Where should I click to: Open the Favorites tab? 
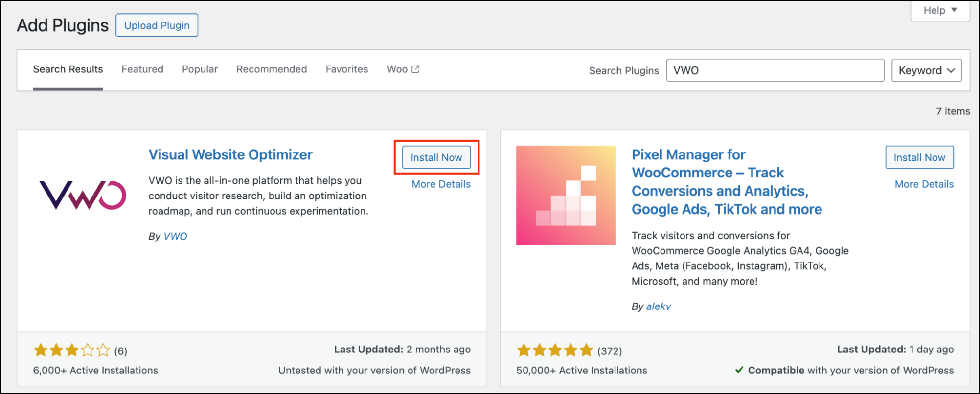347,69
